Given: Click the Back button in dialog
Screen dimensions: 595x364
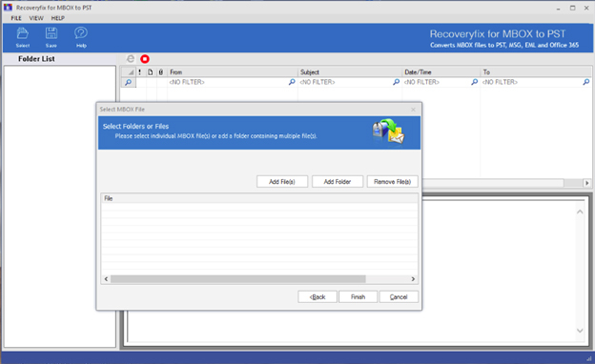Looking at the screenshot, I should [318, 297].
